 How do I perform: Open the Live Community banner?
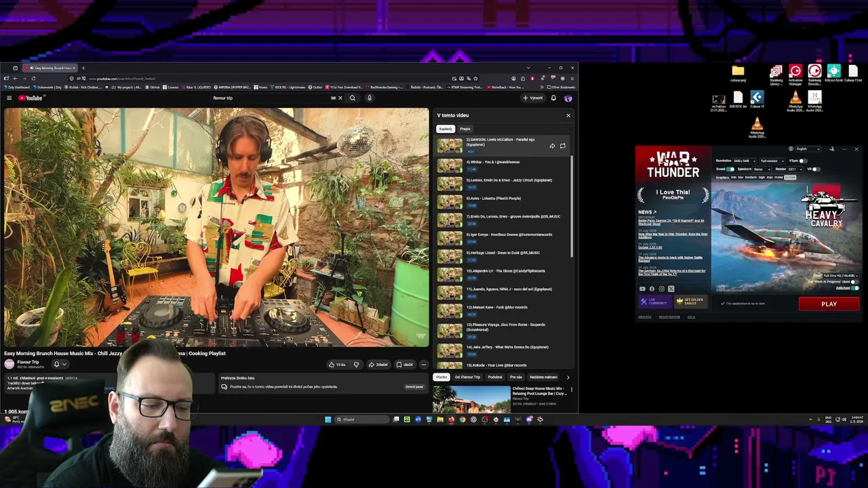[x=654, y=301]
